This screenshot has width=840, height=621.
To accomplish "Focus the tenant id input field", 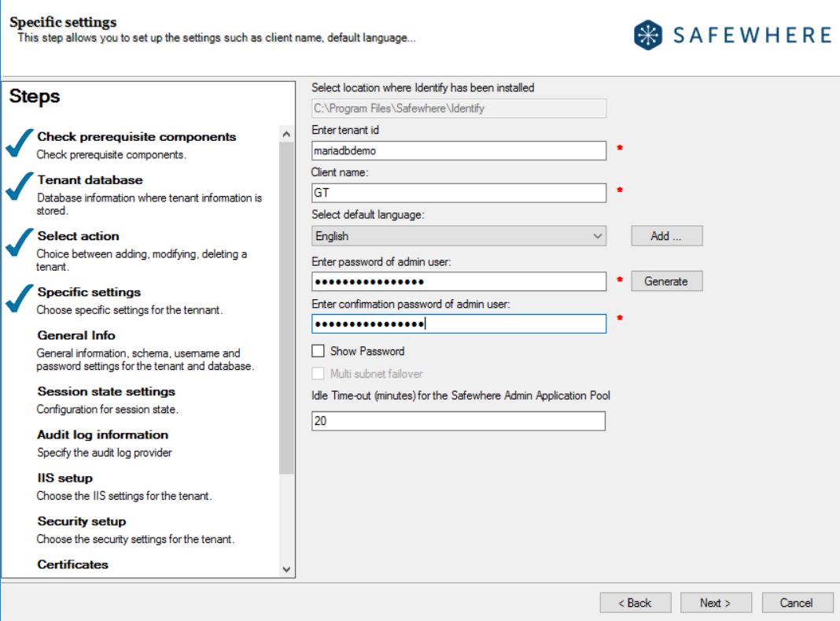I will [x=459, y=150].
